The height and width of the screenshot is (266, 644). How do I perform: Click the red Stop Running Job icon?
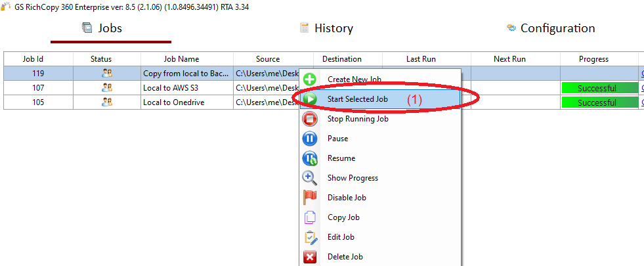click(310, 119)
